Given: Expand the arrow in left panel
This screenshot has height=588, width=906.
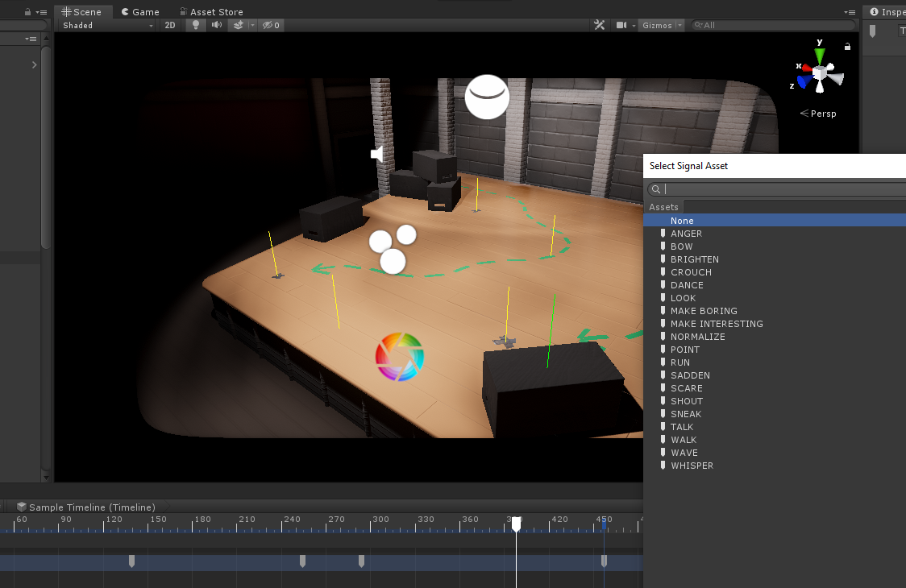Looking at the screenshot, I should [34, 64].
